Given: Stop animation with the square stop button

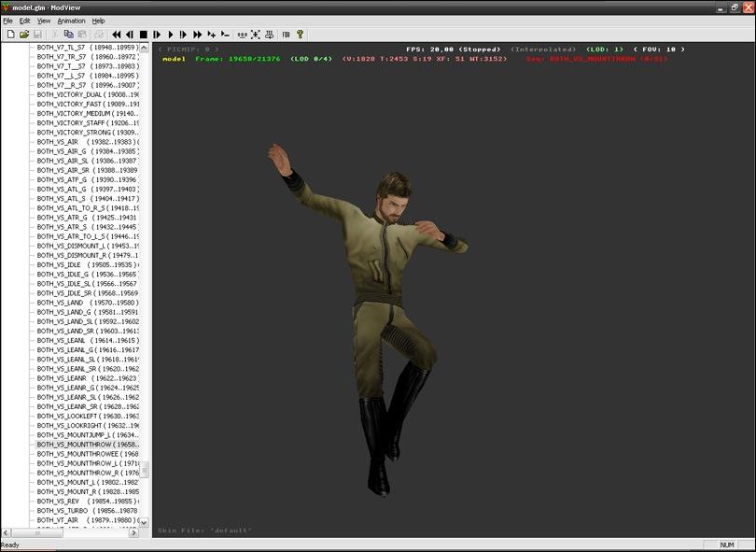Looking at the screenshot, I should tap(143, 35).
